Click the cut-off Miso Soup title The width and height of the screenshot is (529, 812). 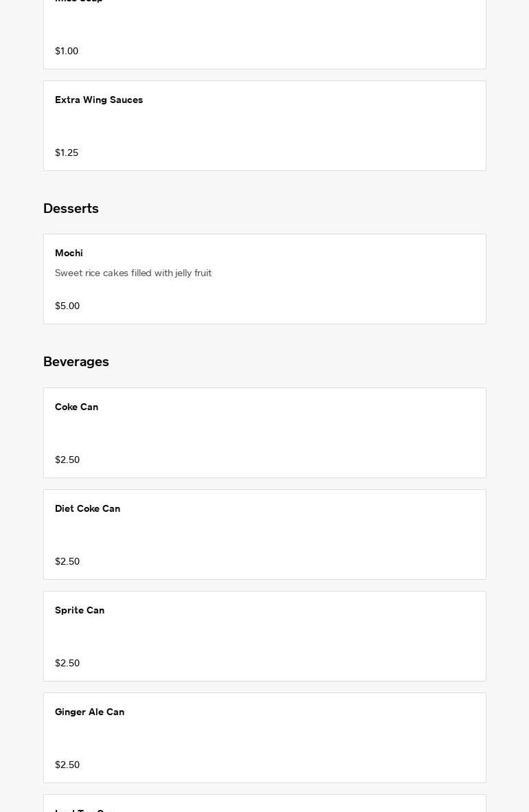78,2
